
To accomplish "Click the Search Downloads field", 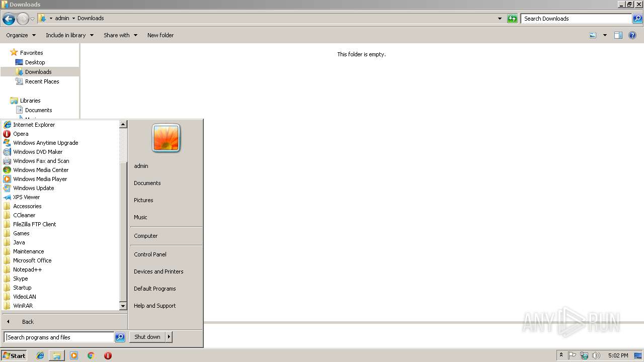I will point(576,19).
